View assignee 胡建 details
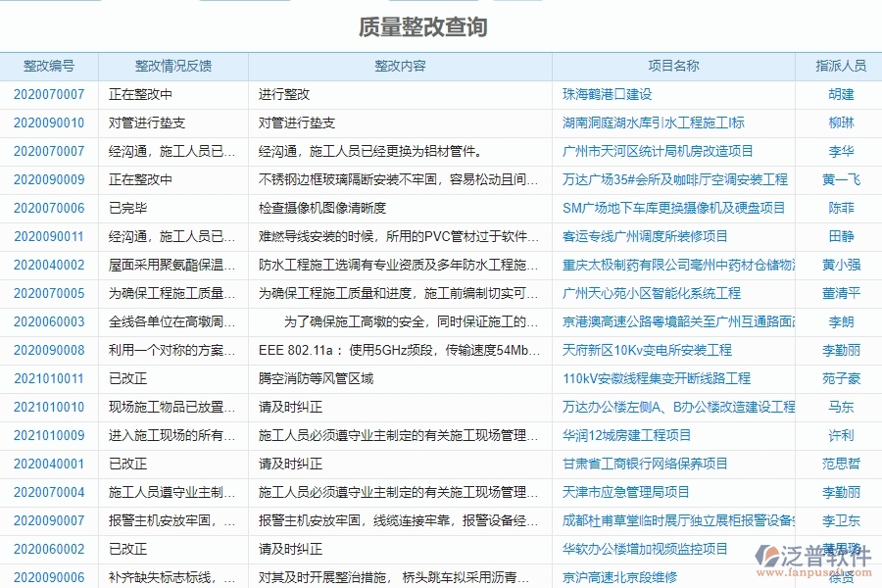This screenshot has width=882, height=588. coord(837,94)
